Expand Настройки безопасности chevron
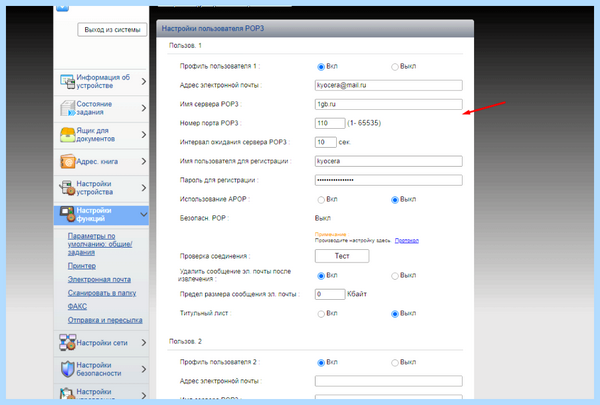Image resolution: width=600 pixels, height=405 pixels. (143, 369)
